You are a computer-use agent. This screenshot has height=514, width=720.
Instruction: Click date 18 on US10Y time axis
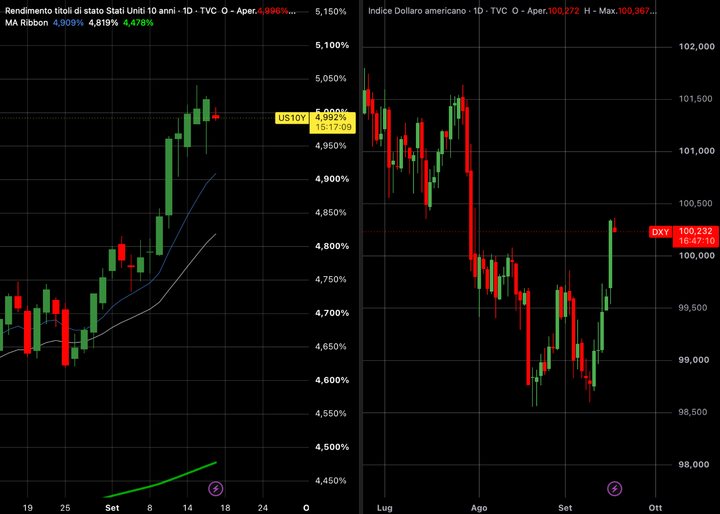[x=225, y=508]
